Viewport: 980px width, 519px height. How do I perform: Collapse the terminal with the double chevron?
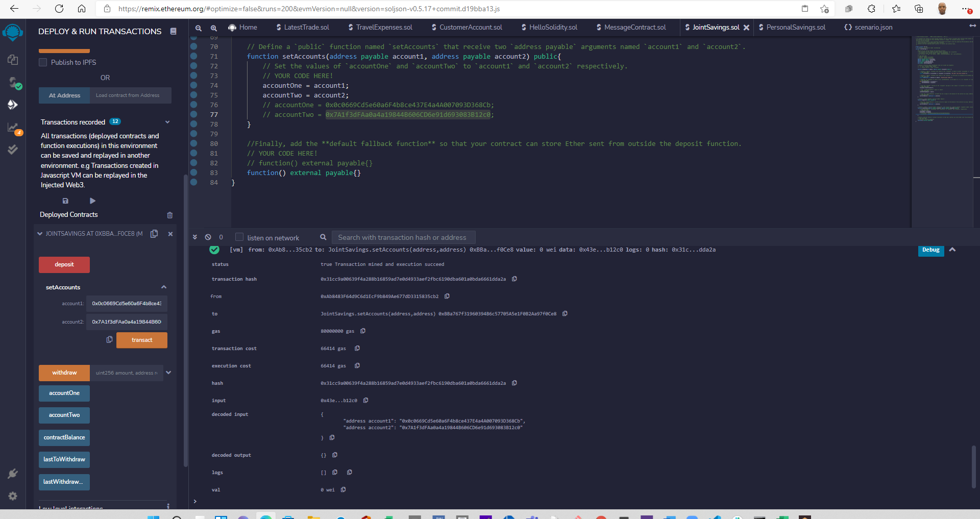[x=194, y=237]
